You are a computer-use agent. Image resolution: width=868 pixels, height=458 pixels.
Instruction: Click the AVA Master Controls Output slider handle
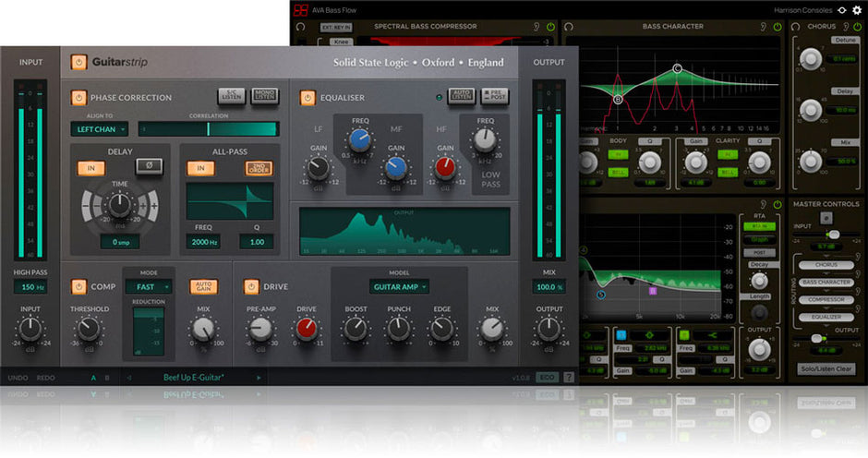[816, 338]
